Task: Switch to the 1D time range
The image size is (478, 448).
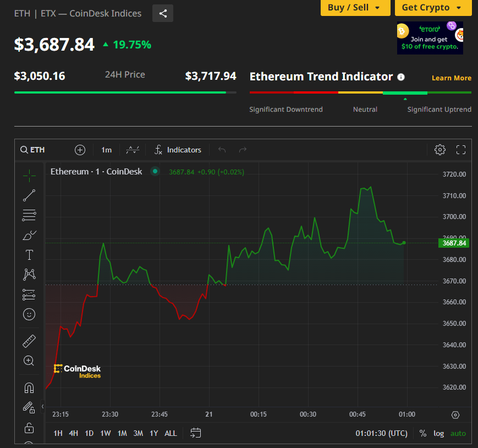Action: pos(89,433)
